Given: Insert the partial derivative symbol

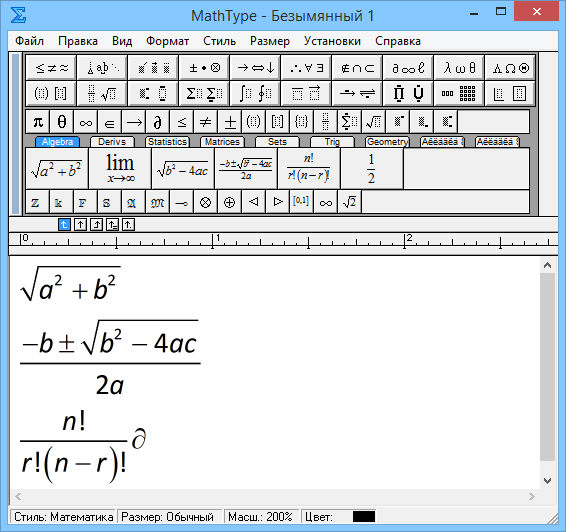Looking at the screenshot, I should pyautogui.click(x=157, y=122).
